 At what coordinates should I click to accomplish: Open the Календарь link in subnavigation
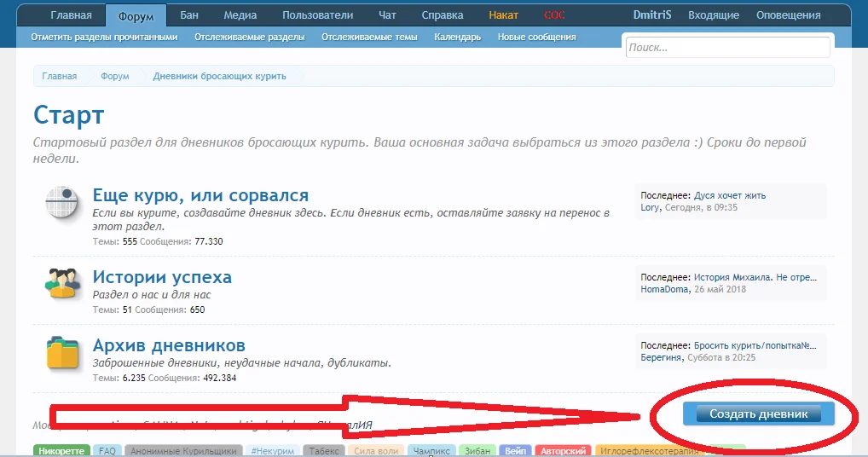pyautogui.click(x=457, y=38)
